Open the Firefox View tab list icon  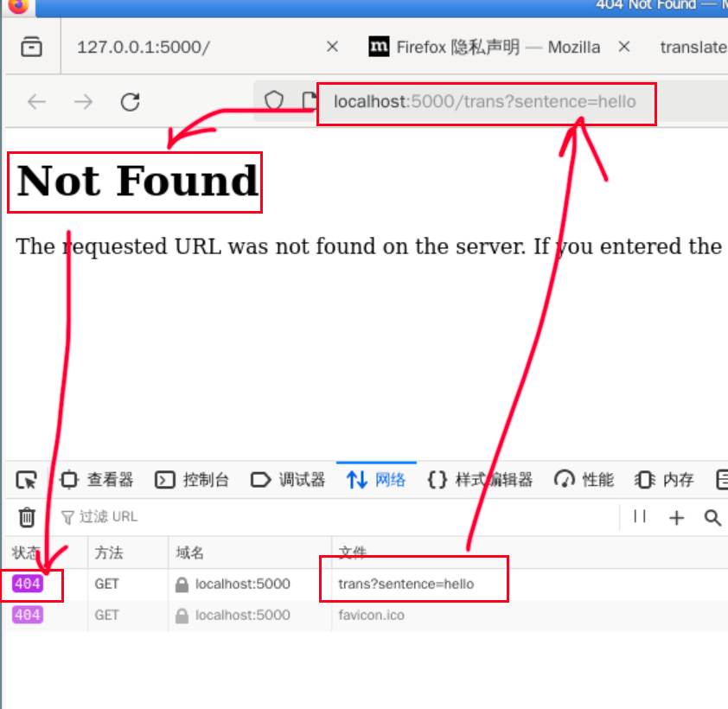[31, 47]
